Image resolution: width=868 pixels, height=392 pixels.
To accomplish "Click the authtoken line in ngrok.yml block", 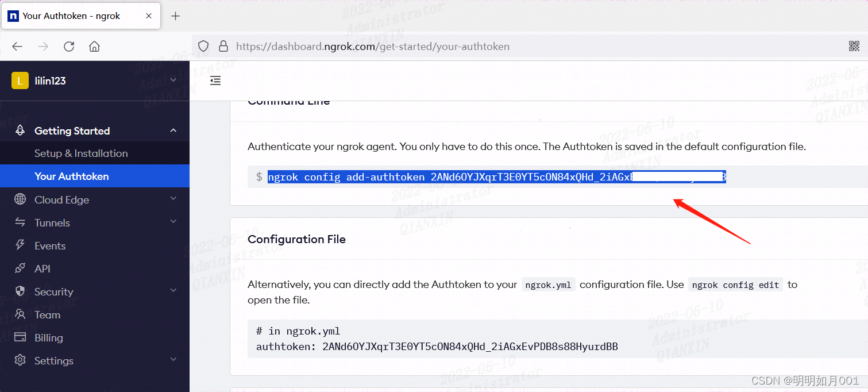I will pyautogui.click(x=437, y=347).
